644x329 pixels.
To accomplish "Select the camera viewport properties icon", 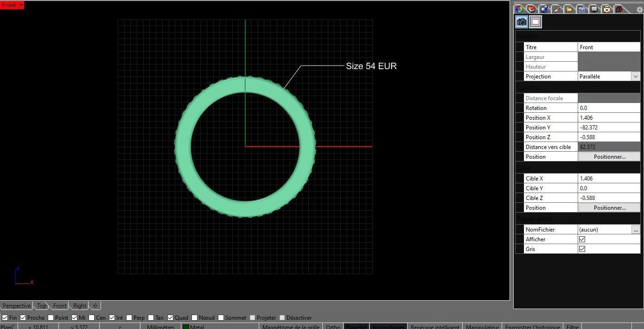I will pos(522,22).
